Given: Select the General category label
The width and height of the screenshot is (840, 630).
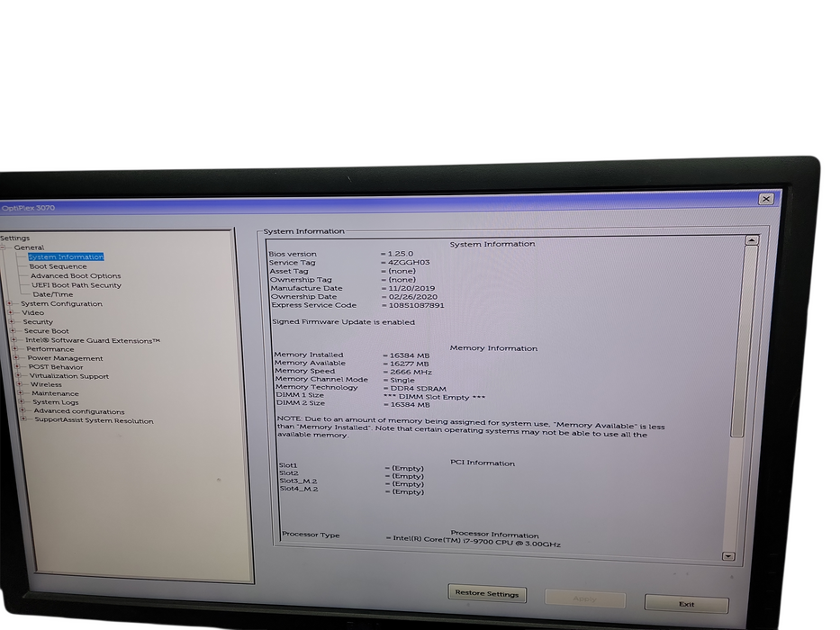Looking at the screenshot, I should coord(29,247).
